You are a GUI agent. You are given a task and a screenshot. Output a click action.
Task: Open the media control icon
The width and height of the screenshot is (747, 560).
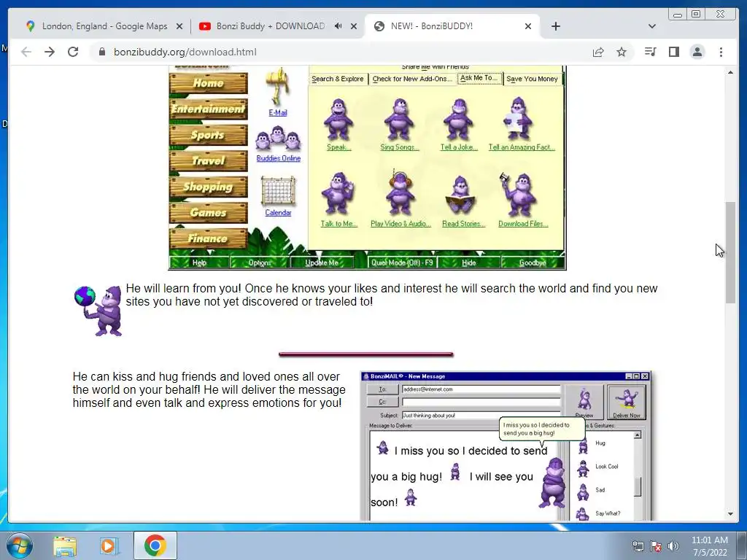coord(650,52)
